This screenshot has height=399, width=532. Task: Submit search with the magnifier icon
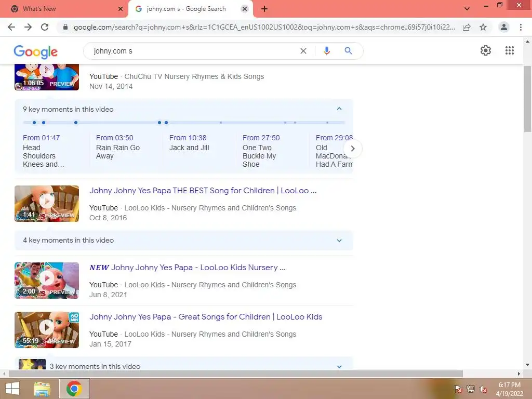point(348,51)
